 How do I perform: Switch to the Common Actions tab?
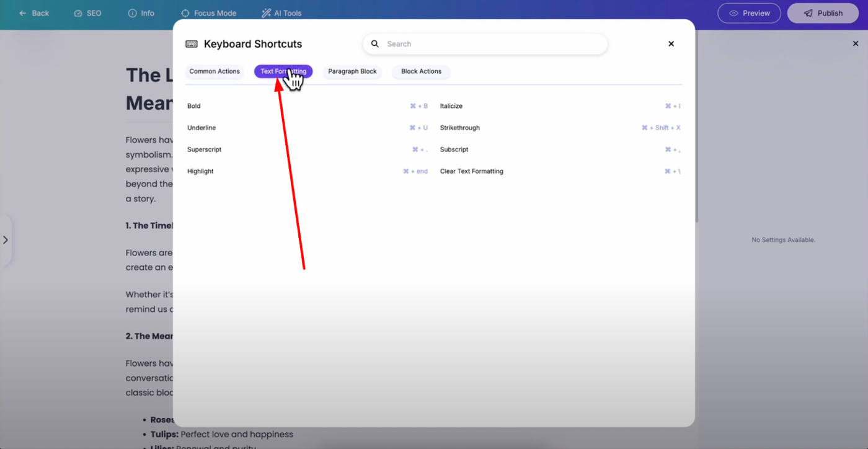tap(215, 71)
